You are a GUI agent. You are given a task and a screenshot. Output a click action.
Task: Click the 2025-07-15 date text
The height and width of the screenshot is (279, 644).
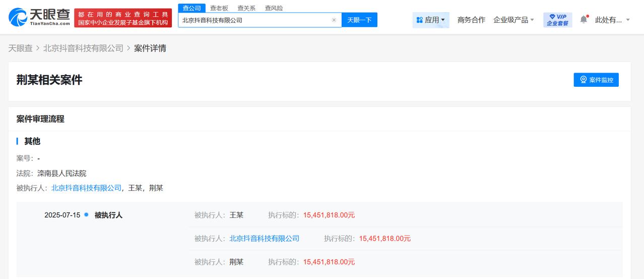[62, 215]
